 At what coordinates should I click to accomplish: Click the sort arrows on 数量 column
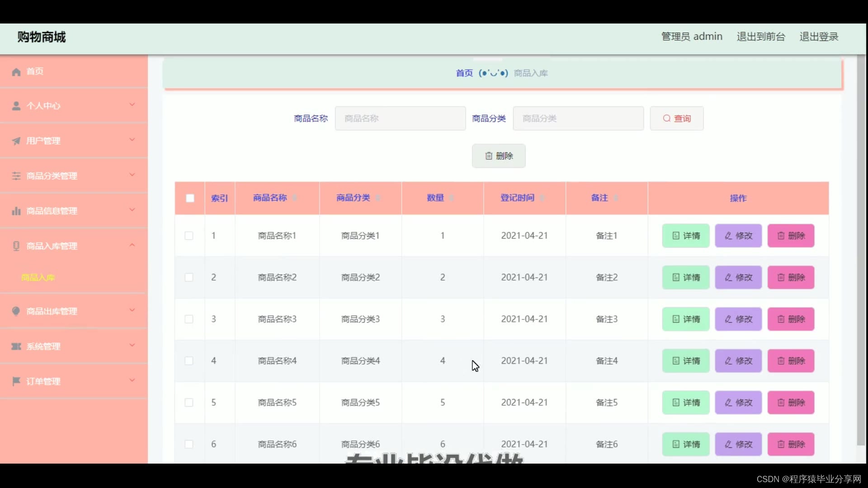coord(451,198)
